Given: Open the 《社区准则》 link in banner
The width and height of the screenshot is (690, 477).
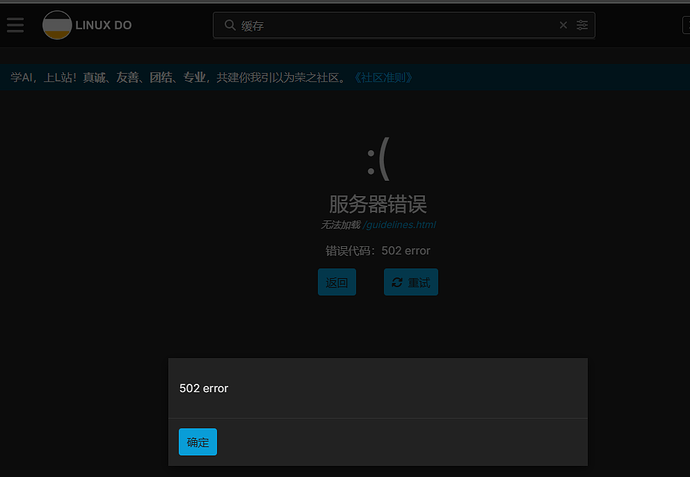Looking at the screenshot, I should click(383, 78).
